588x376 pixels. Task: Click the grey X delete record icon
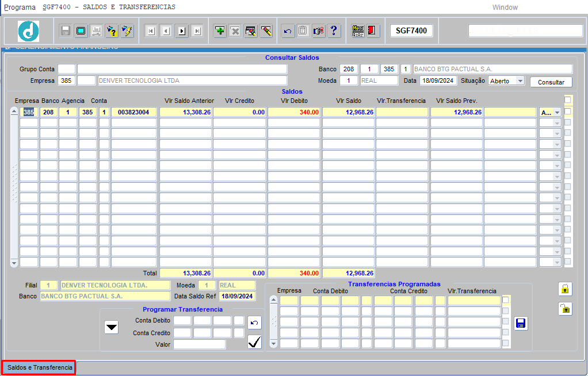tap(235, 30)
